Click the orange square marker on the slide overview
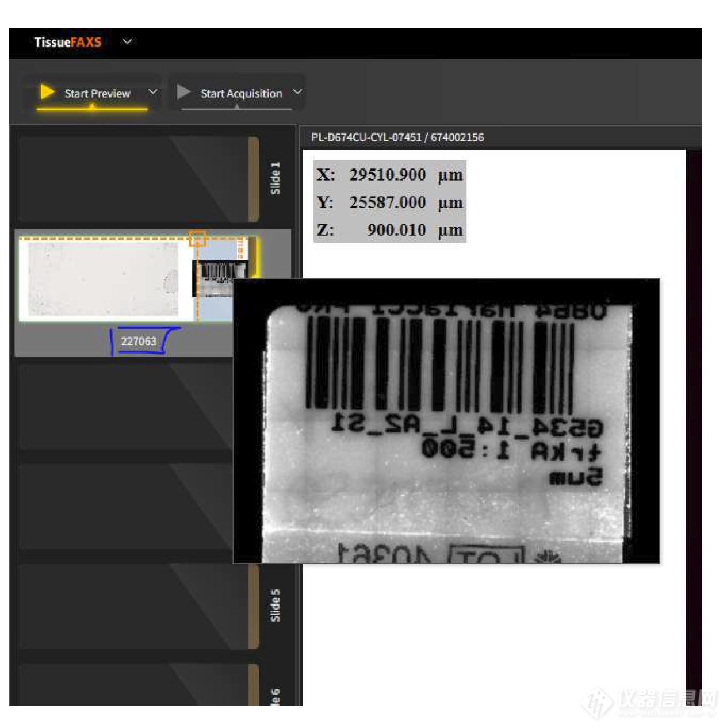This screenshot has width=727, height=728. pyautogui.click(x=197, y=239)
